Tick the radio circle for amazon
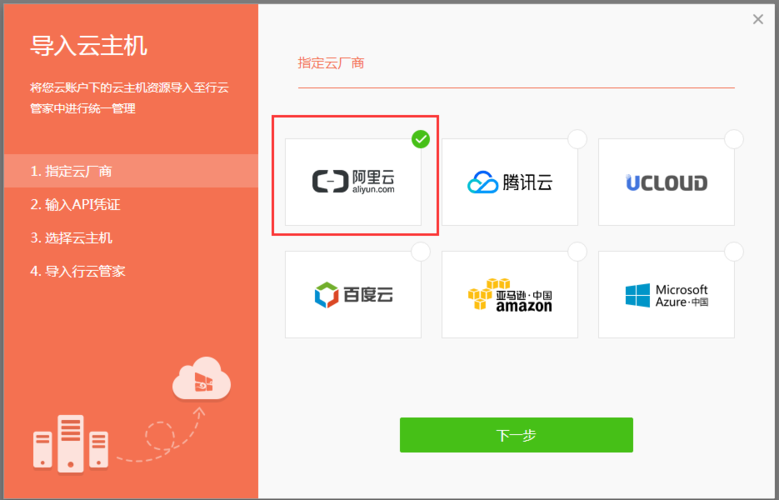Viewport: 779px width, 500px height. point(577,252)
